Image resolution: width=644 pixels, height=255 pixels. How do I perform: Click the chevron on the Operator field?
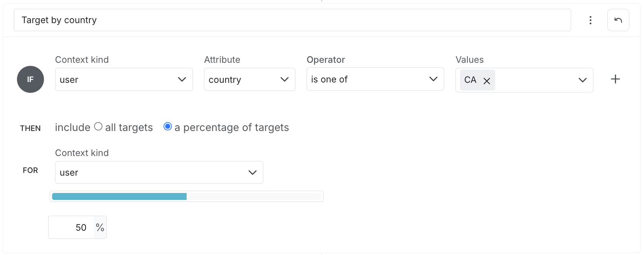click(433, 79)
